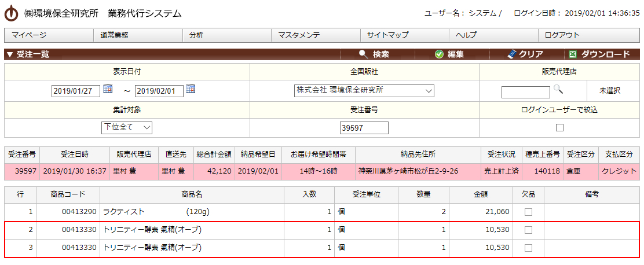Click the company logo icon in header
Image resolution: width=644 pixels, height=265 pixels.
click(x=11, y=13)
